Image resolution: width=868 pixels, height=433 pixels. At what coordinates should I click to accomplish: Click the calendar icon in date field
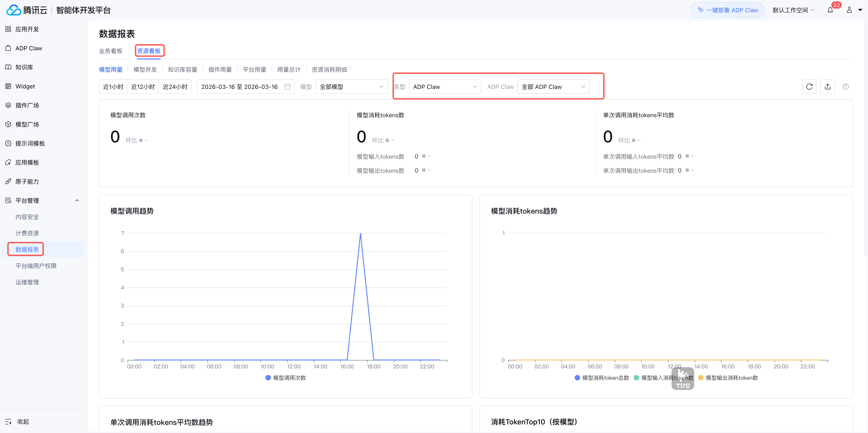(287, 87)
